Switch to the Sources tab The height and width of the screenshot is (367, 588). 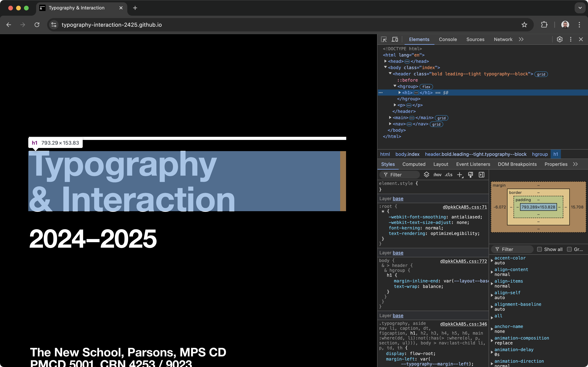pos(475,39)
